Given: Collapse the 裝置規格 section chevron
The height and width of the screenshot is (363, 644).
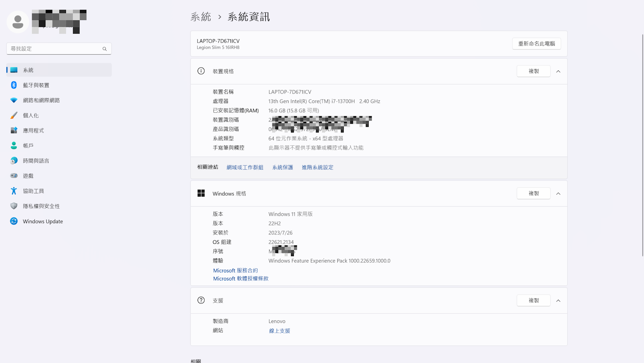Looking at the screenshot, I should pyautogui.click(x=558, y=71).
